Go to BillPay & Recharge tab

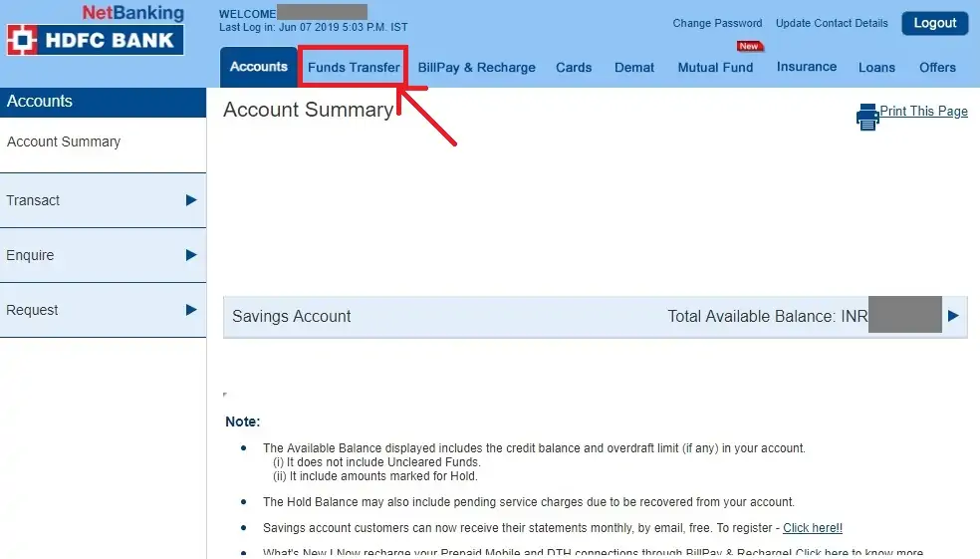477,68
